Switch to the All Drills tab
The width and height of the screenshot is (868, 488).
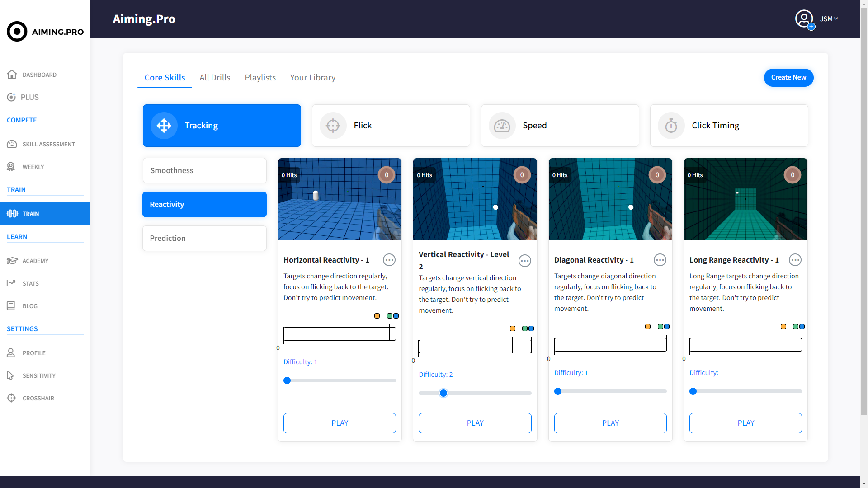point(215,77)
